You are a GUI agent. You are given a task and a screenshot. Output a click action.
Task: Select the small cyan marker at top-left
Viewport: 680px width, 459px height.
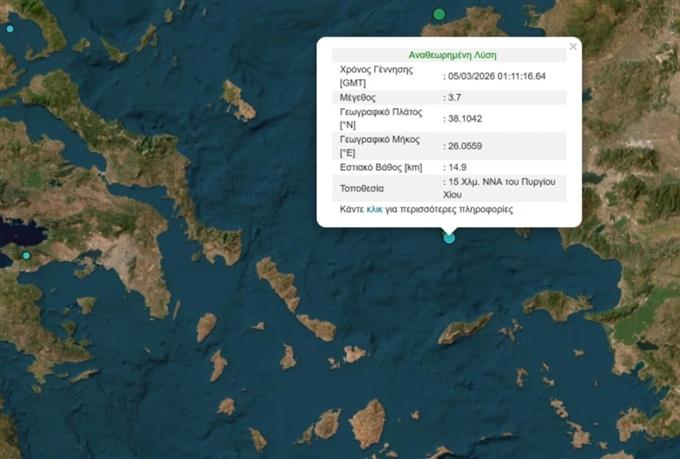coord(10,29)
